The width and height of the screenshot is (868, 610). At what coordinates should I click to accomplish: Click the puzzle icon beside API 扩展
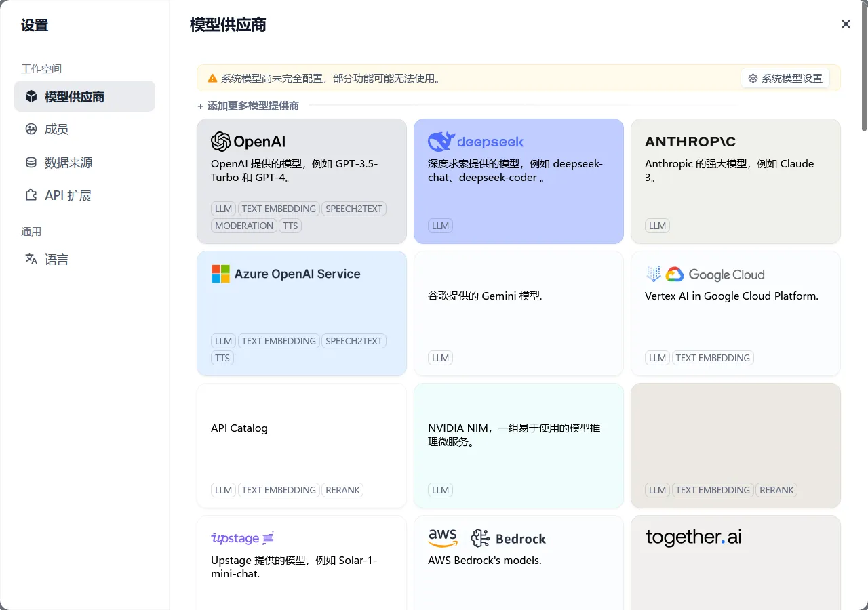tap(31, 195)
